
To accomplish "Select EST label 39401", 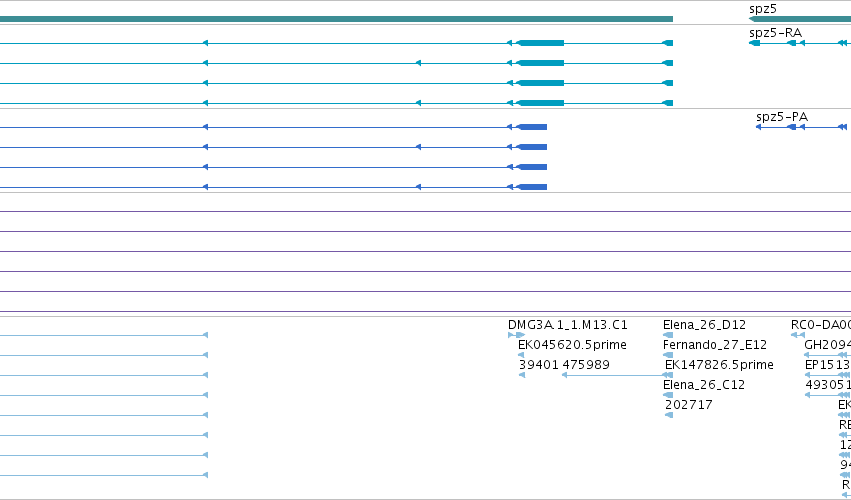I will pyautogui.click(x=538, y=365).
